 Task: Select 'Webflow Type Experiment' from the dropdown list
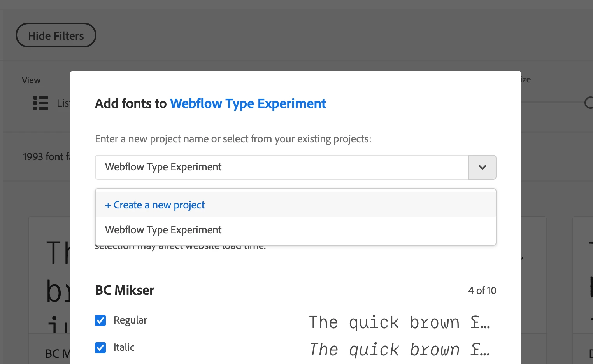tap(296, 230)
